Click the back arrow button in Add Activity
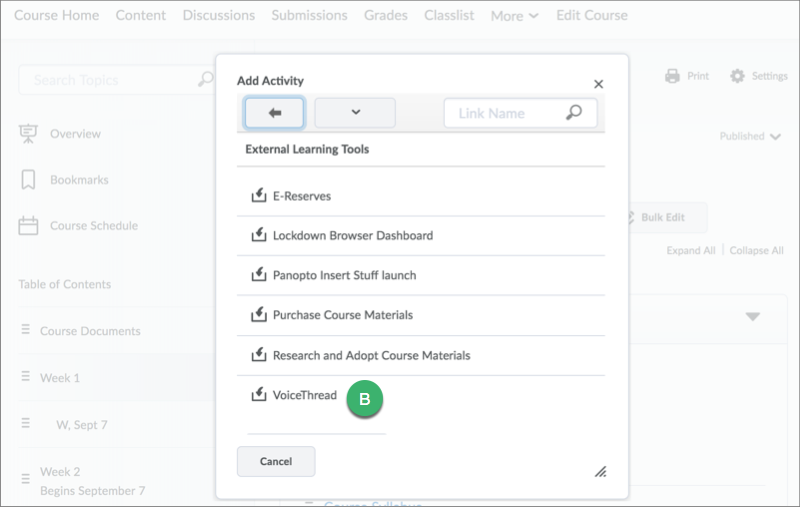Screen dimensions: 800x507 274,113
